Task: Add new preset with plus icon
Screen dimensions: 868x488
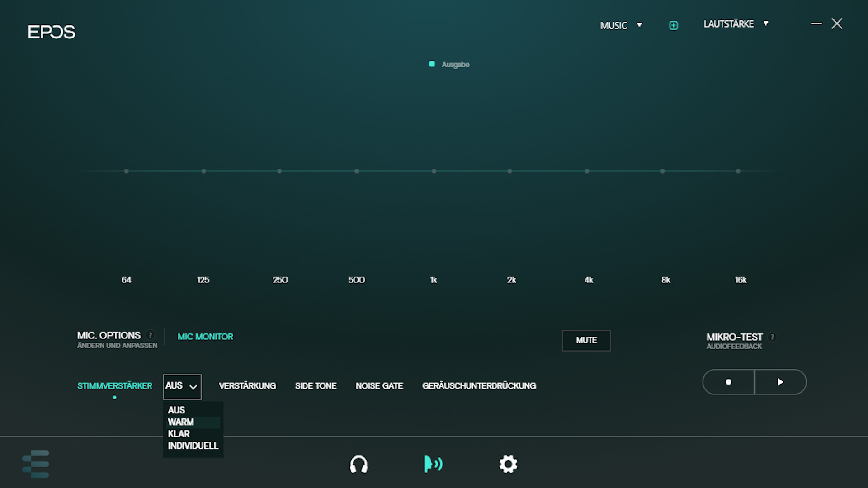Action: tap(673, 25)
